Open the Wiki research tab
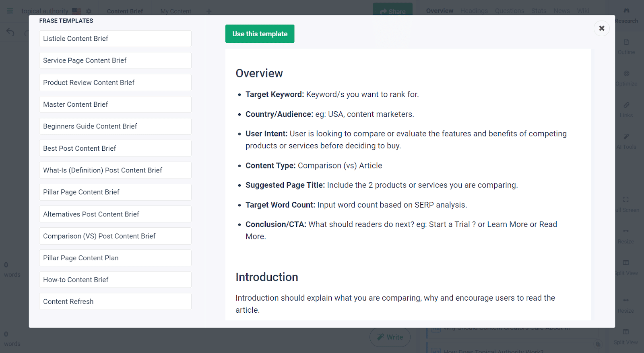Screen dimensions: 644x353 tap(583, 11)
